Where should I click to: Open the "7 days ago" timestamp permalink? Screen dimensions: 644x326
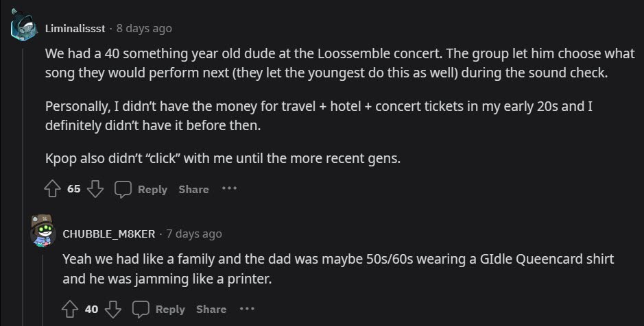point(194,234)
